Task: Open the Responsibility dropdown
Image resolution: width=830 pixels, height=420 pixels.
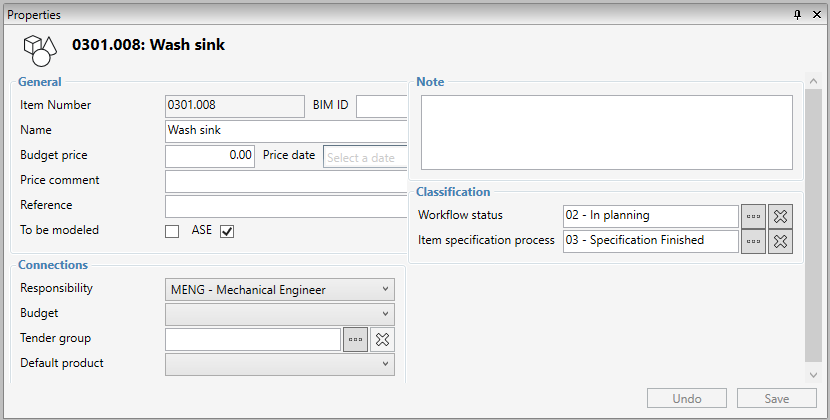Action: 279,290
